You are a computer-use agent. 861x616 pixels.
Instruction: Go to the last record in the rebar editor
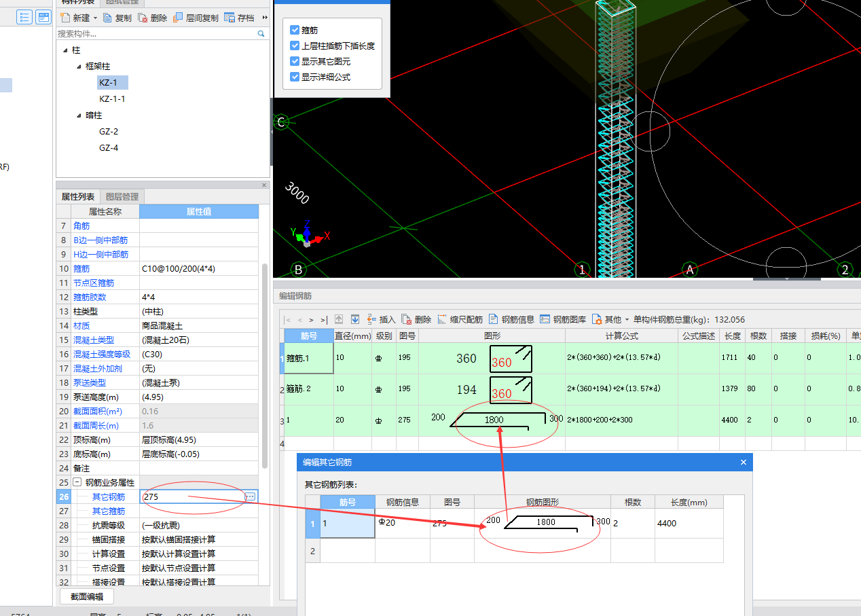323,319
